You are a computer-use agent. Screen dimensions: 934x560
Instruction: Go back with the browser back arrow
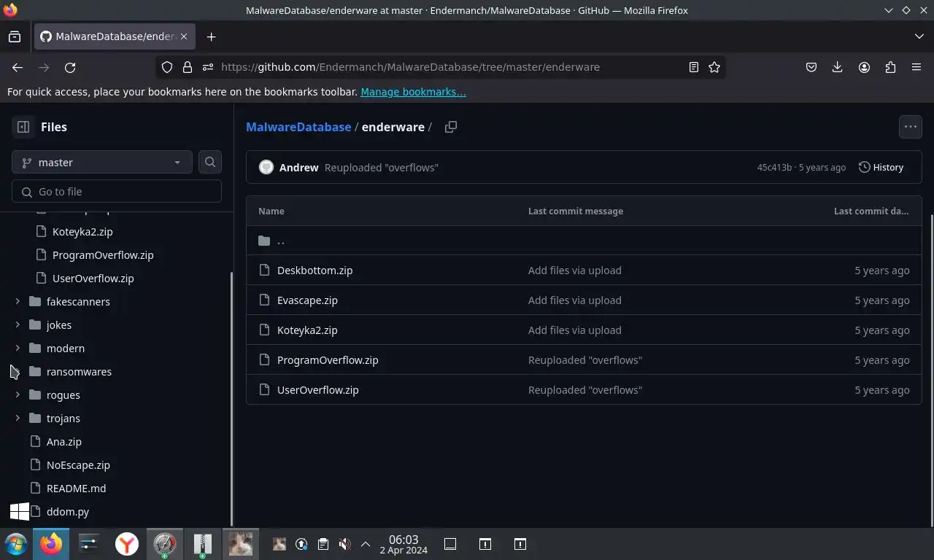click(x=18, y=67)
